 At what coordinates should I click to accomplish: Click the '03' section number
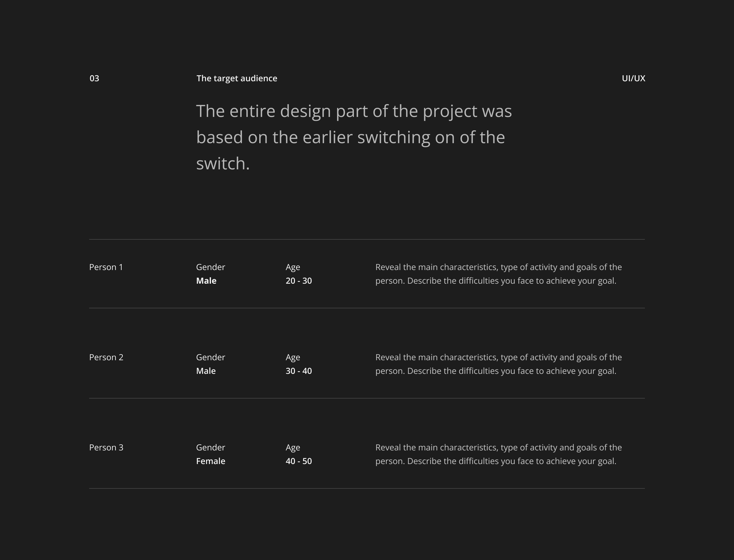94,78
